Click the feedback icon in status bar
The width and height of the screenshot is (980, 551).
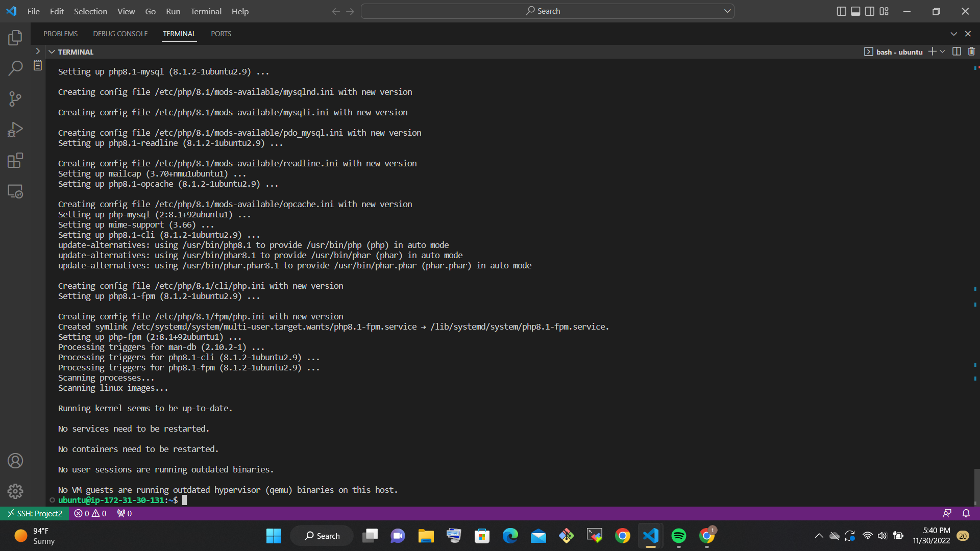(947, 513)
